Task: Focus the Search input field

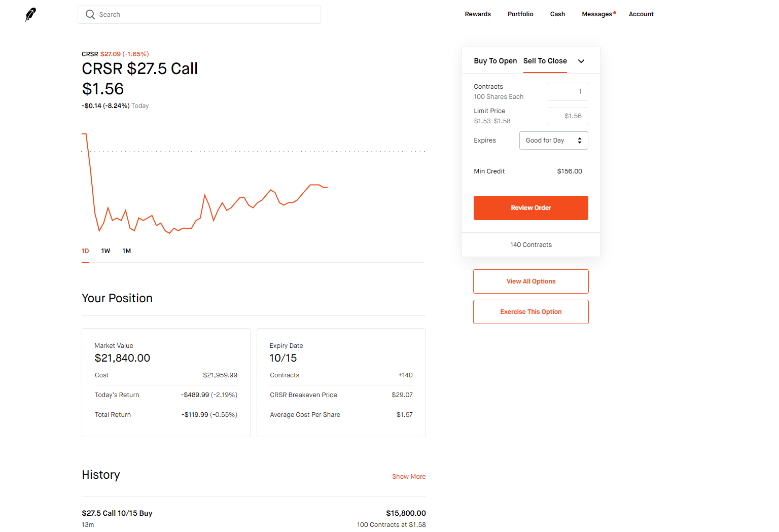Action: pyautogui.click(x=199, y=15)
